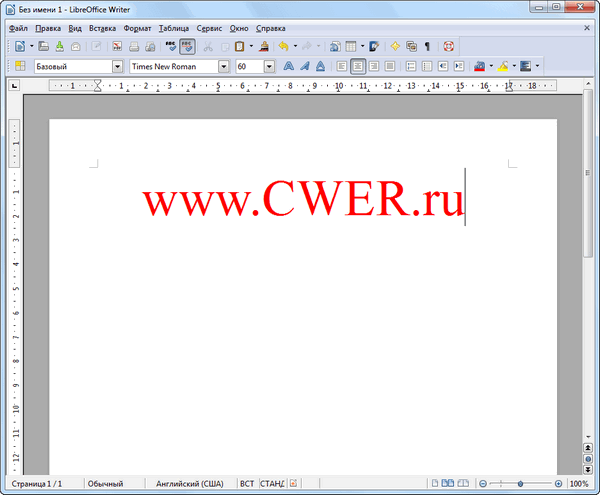600x495 pixels.
Task: Toggle AutoSpellcheck on the toolbar
Action: click(187, 46)
